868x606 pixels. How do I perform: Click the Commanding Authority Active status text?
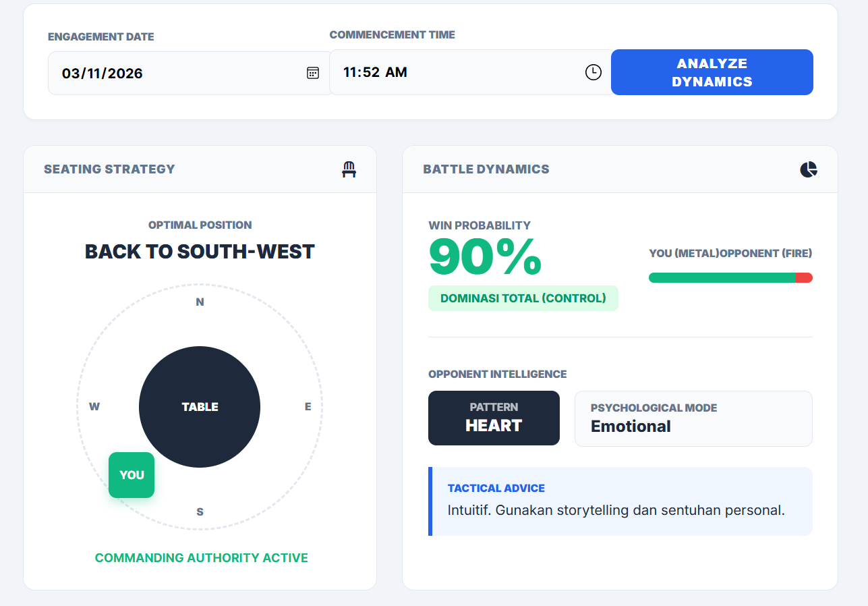tap(201, 558)
